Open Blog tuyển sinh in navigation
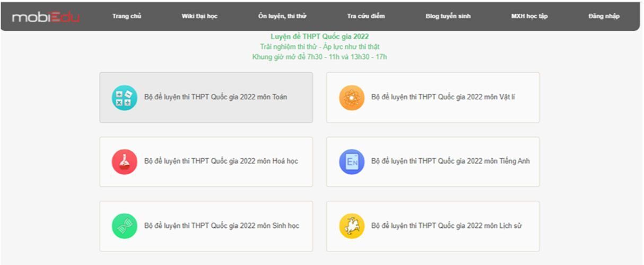The image size is (644, 265). tap(448, 16)
